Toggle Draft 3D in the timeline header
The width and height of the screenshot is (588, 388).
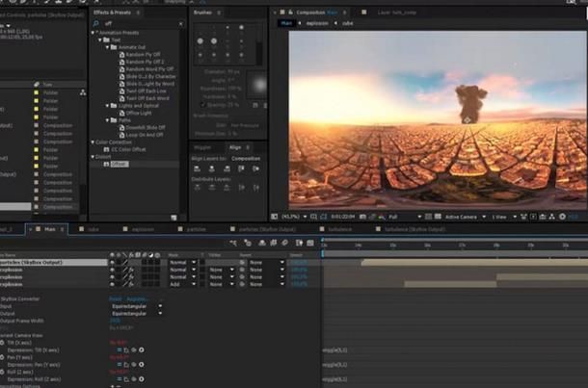point(248,243)
